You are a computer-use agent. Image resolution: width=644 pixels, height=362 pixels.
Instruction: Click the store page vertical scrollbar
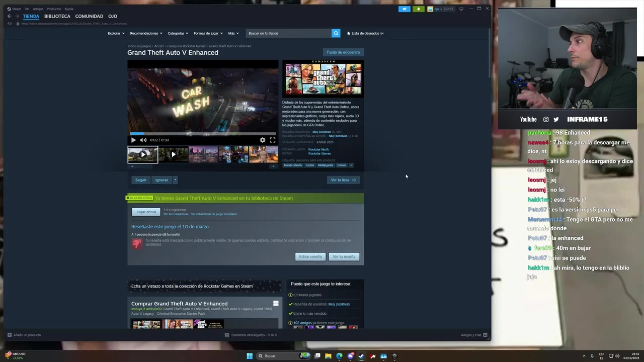489,53
